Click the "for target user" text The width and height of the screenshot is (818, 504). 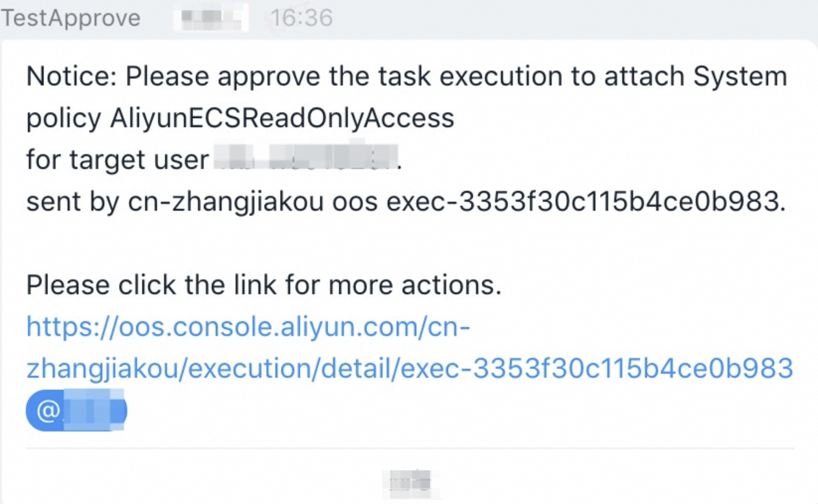117,160
